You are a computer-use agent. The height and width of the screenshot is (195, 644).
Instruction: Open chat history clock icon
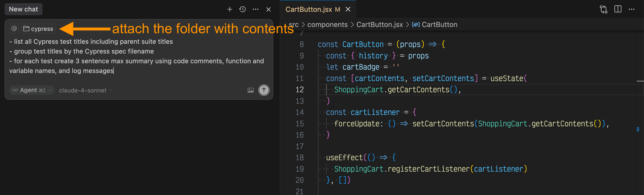click(243, 9)
